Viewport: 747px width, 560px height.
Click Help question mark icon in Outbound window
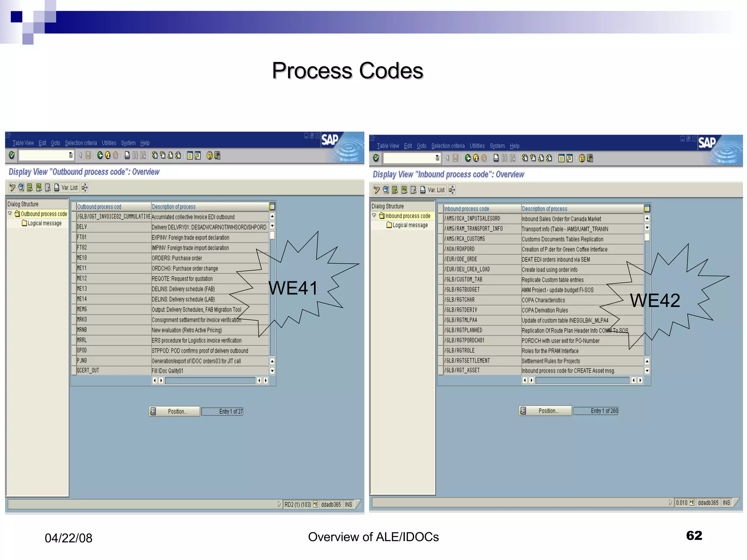209,156
